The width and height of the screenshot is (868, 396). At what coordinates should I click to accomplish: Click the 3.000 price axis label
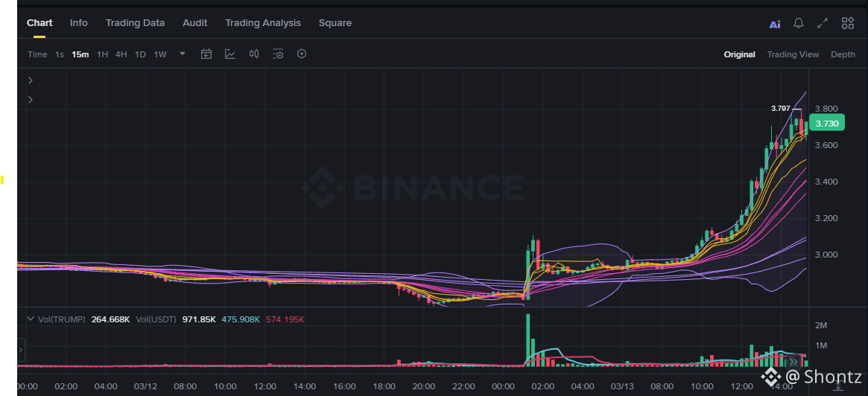pyautogui.click(x=826, y=255)
